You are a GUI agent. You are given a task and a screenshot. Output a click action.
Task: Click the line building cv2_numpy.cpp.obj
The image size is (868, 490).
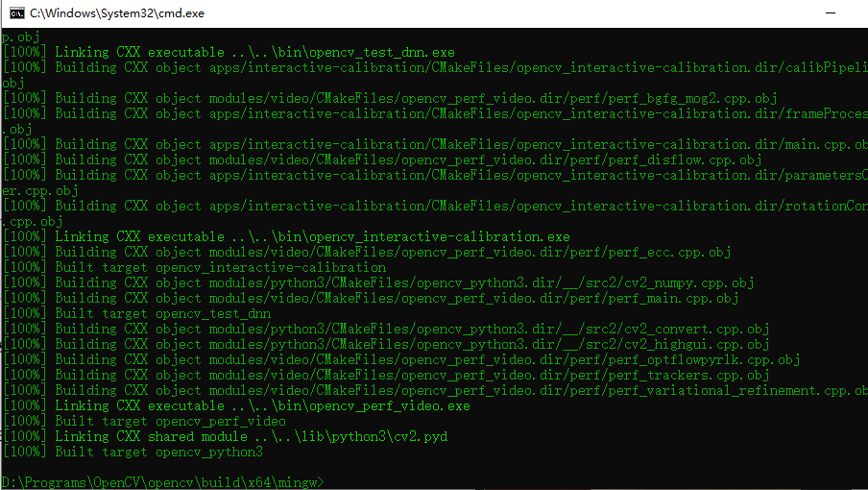[378, 282]
